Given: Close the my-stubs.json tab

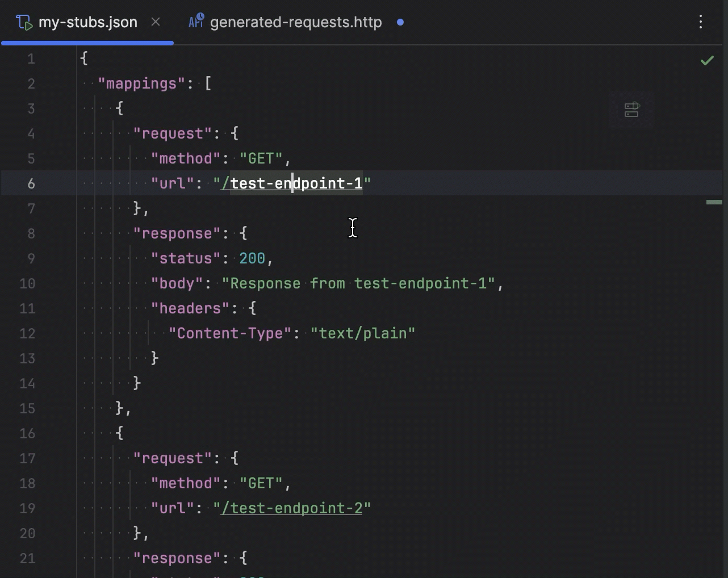Looking at the screenshot, I should click(x=156, y=22).
